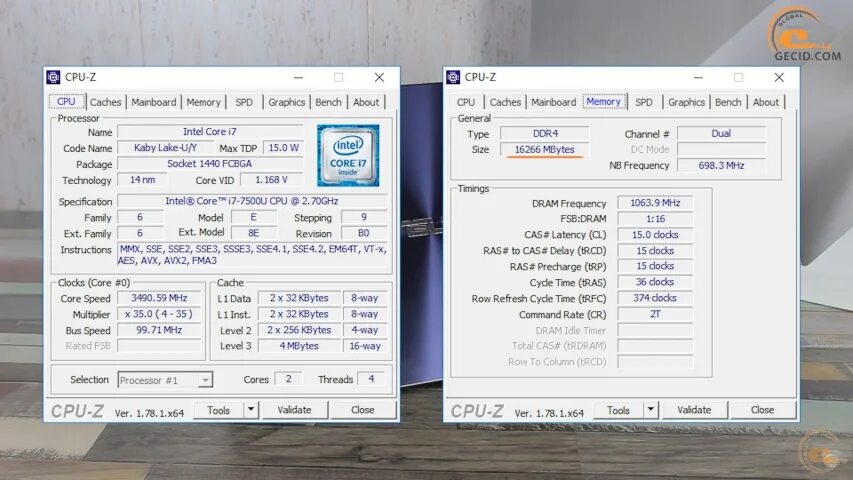The width and height of the screenshot is (853, 480).
Task: Click the Name field showing Intel Core i7
Action: tap(210, 132)
